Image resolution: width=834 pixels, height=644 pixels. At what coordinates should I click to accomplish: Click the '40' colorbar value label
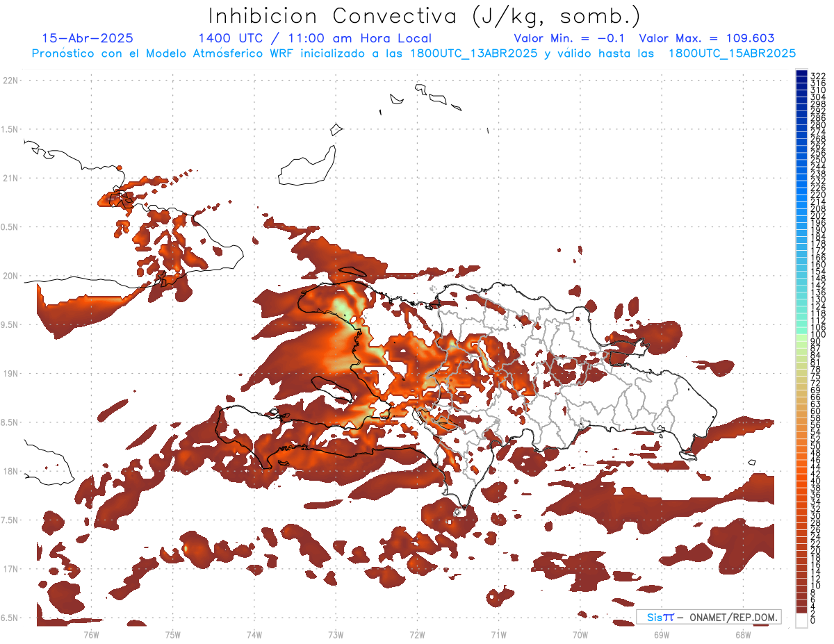[x=816, y=481]
